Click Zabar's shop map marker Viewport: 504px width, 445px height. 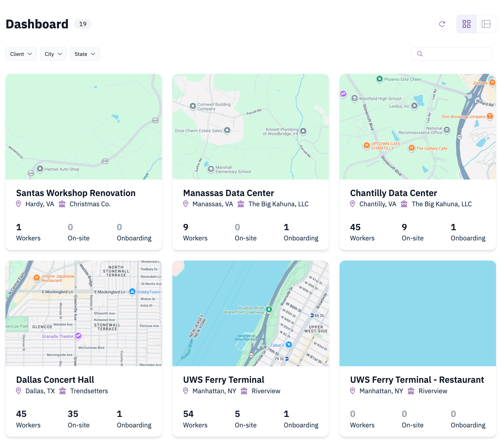289,344
